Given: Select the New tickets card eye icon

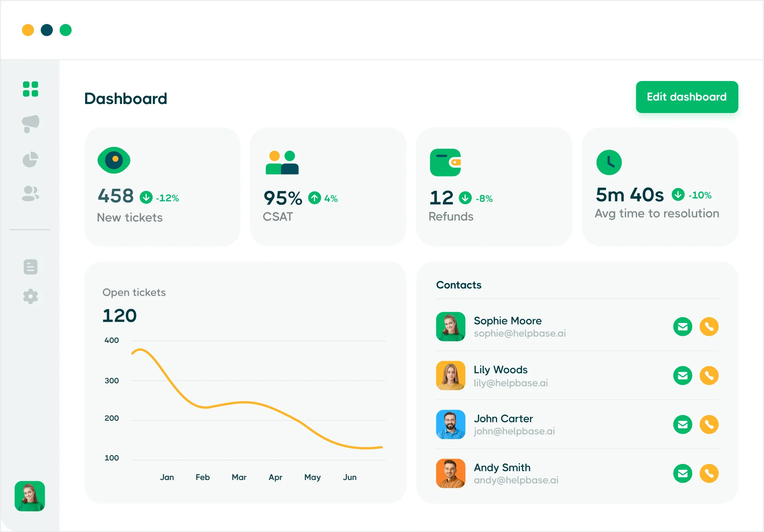Looking at the screenshot, I should (114, 160).
